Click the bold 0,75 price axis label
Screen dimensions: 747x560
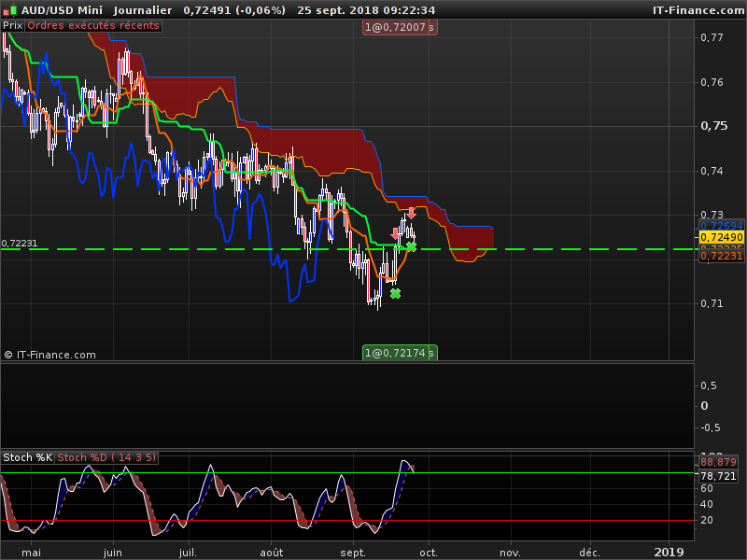pyautogui.click(x=714, y=126)
